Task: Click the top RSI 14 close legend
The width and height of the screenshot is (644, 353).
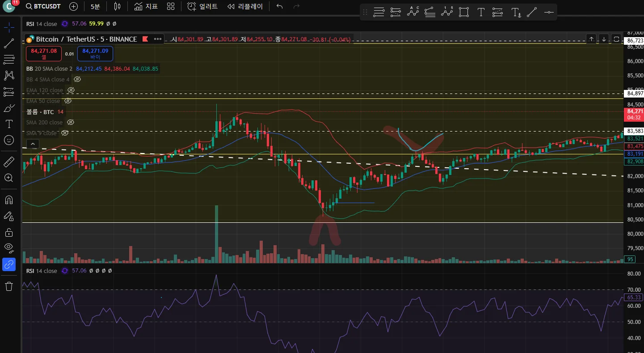Action: point(42,24)
